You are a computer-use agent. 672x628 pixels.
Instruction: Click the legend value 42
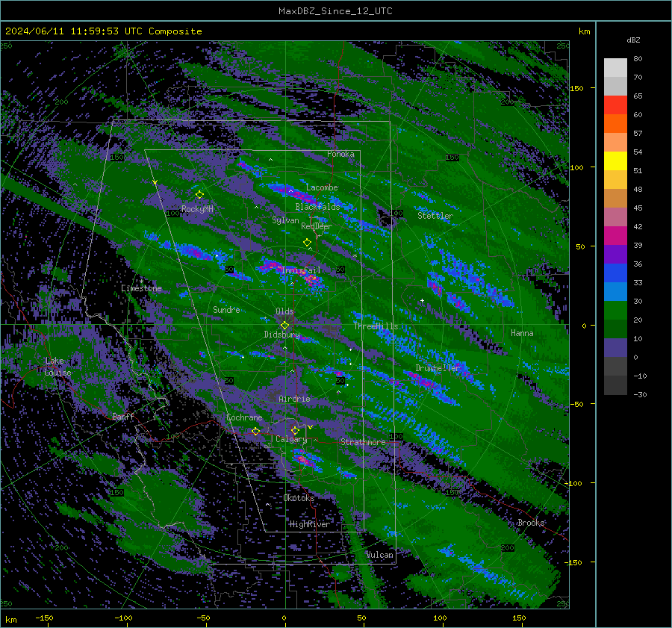(638, 227)
